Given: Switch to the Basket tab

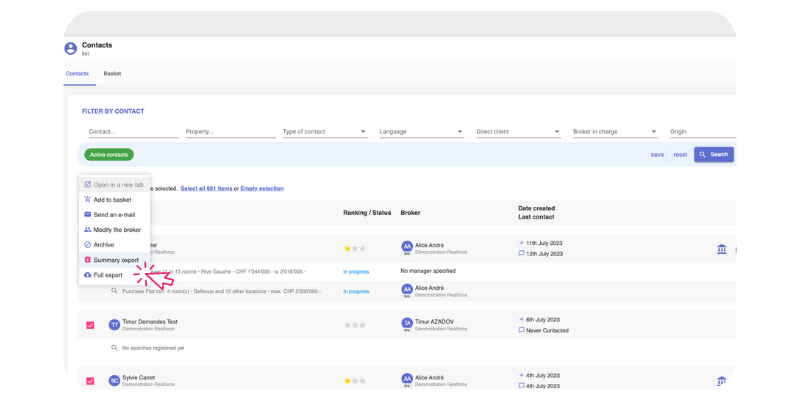Looking at the screenshot, I should (112, 73).
